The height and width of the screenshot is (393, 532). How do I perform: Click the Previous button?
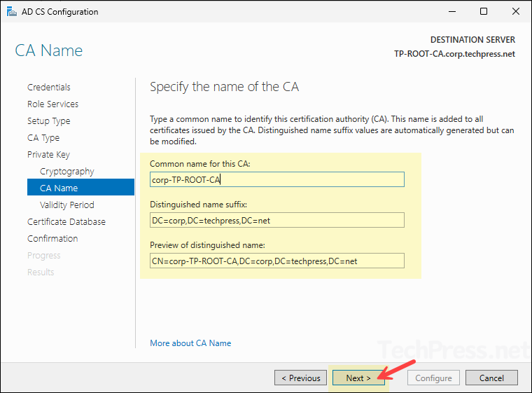[300, 378]
